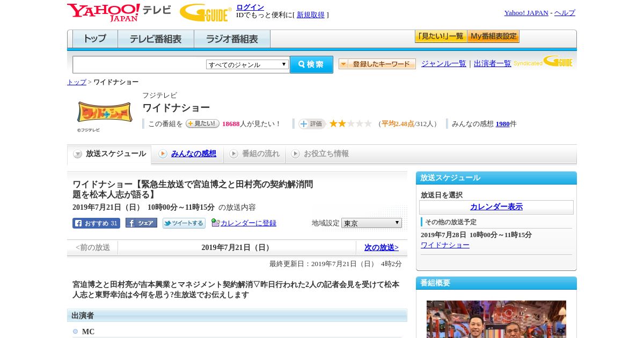
Task: Select the 番組の流れ tab
Action: 254,154
